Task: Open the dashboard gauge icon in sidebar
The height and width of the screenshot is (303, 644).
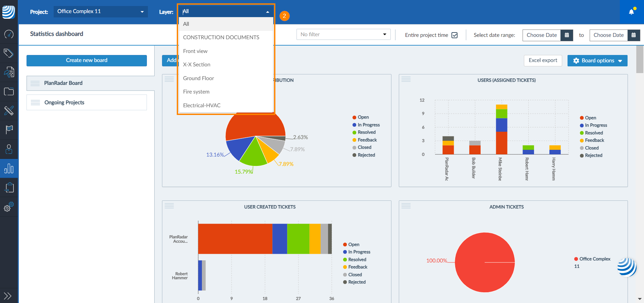Action: (9, 34)
